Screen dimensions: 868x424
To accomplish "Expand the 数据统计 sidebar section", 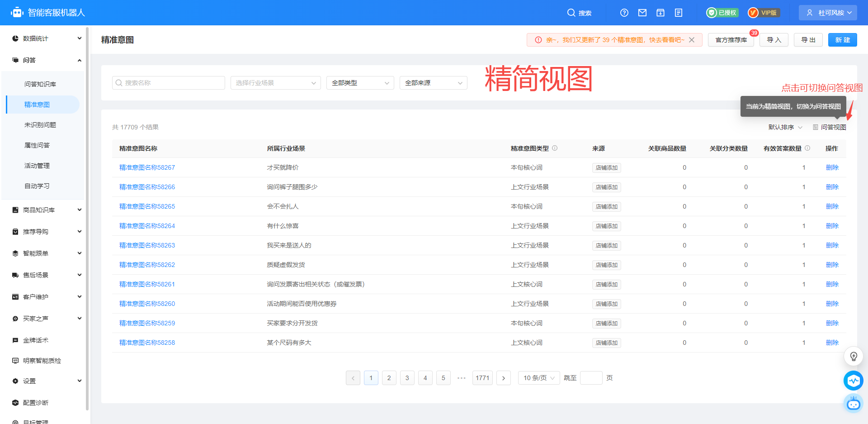I will [80, 38].
